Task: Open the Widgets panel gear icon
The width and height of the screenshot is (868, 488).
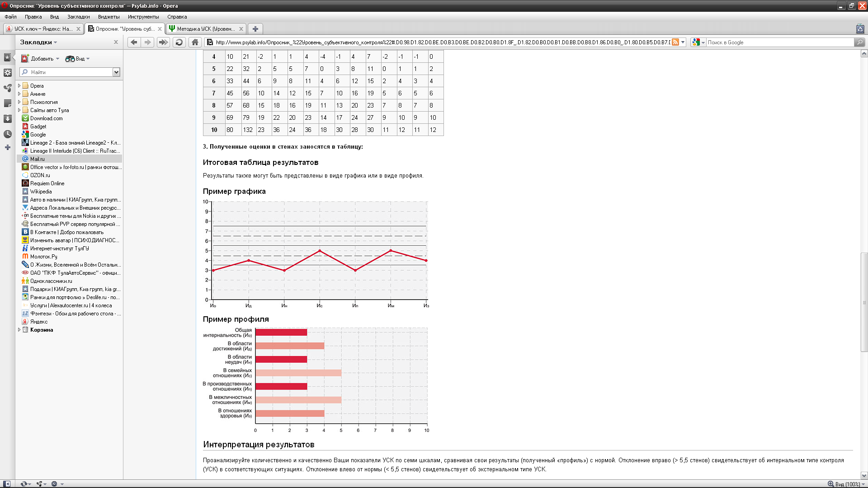Action: tap(8, 73)
